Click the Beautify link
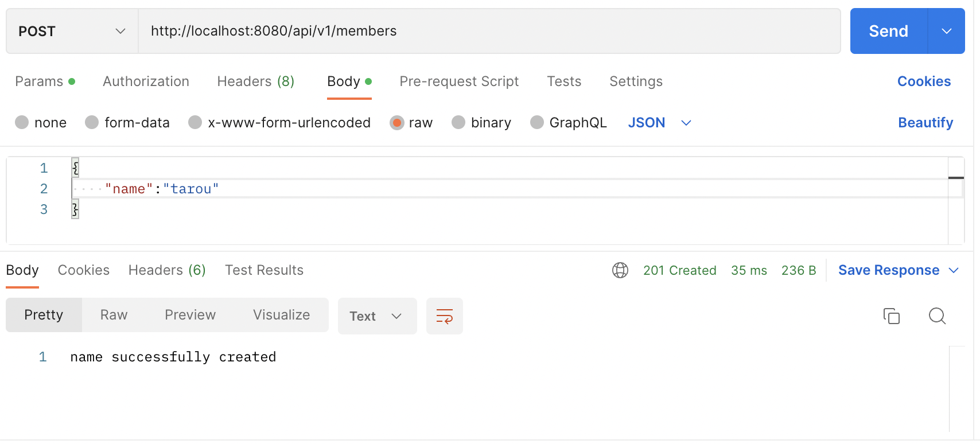This screenshot has height=444, width=980. (925, 123)
